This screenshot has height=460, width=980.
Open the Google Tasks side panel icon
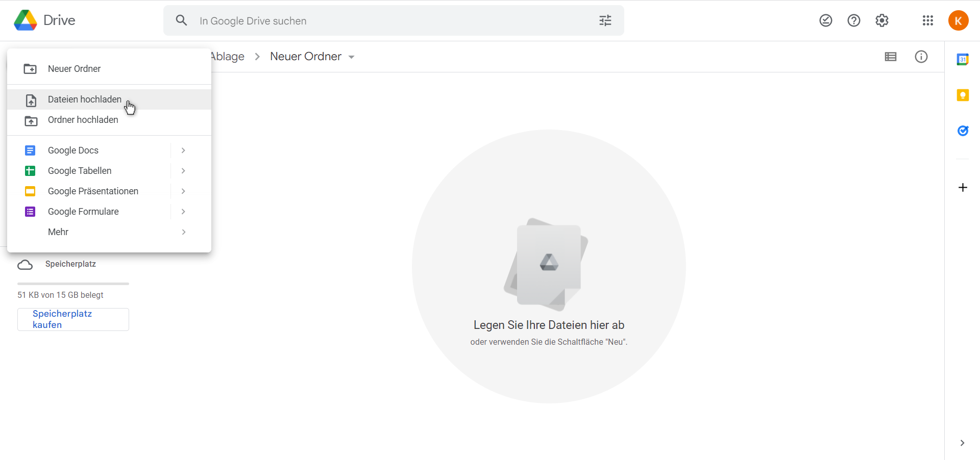963,131
